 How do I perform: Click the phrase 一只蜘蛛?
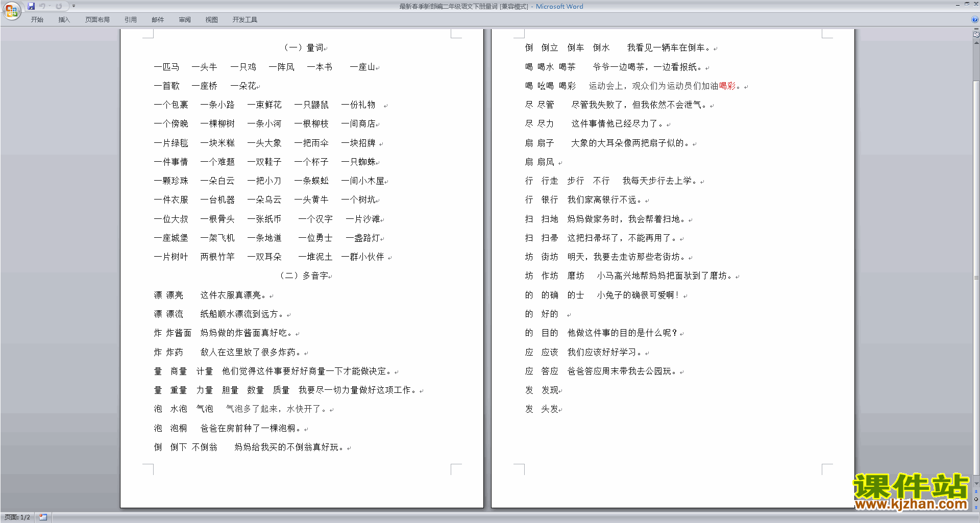pos(358,162)
